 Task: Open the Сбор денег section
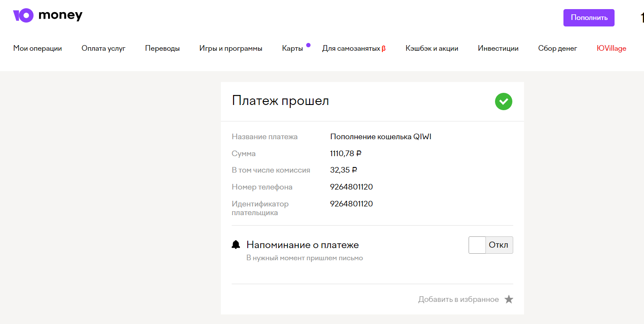(557, 49)
